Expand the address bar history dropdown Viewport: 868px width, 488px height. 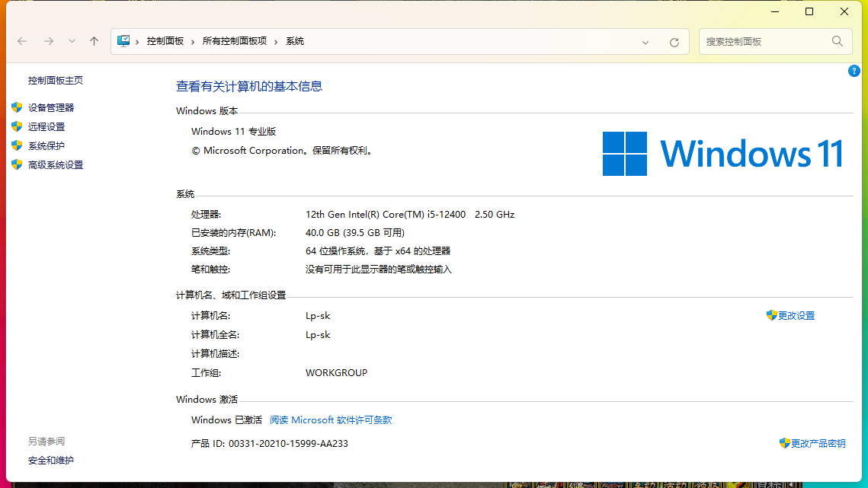pos(645,43)
